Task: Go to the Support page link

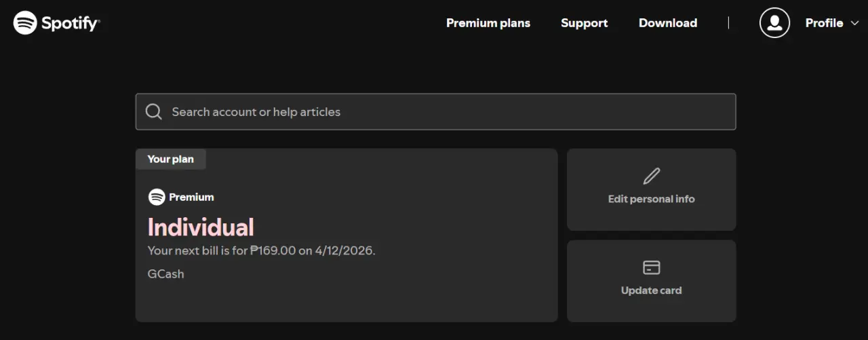Action: click(585, 23)
